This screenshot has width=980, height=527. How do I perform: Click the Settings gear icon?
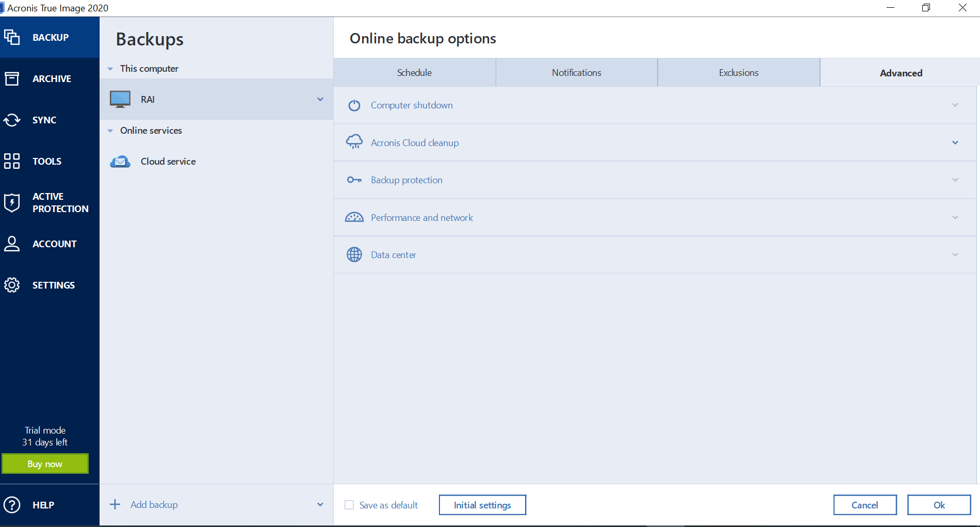click(x=12, y=285)
